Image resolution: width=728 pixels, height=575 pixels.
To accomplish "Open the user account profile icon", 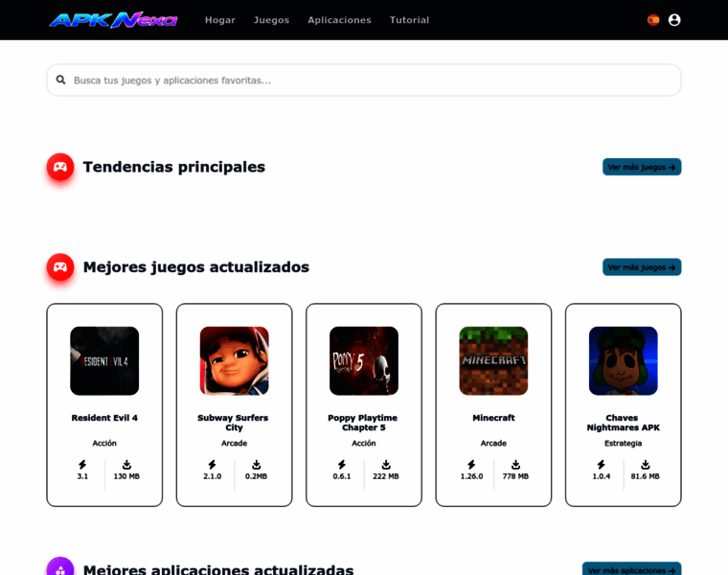I will point(674,20).
